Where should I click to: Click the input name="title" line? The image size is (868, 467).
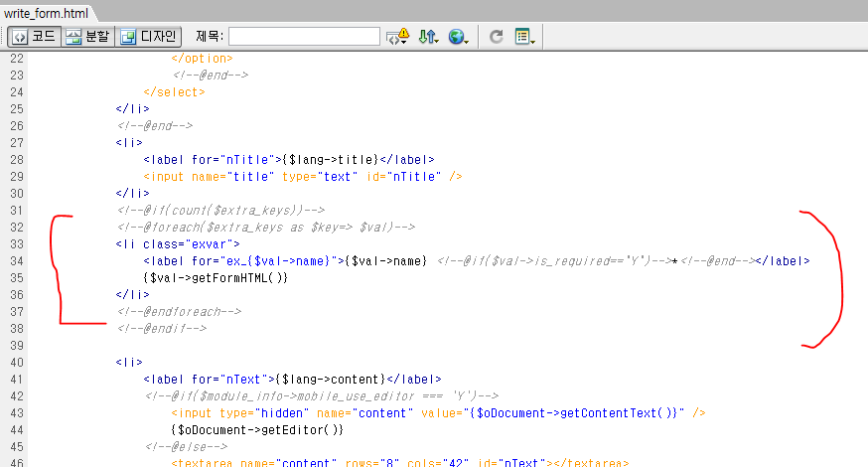[x=302, y=177]
